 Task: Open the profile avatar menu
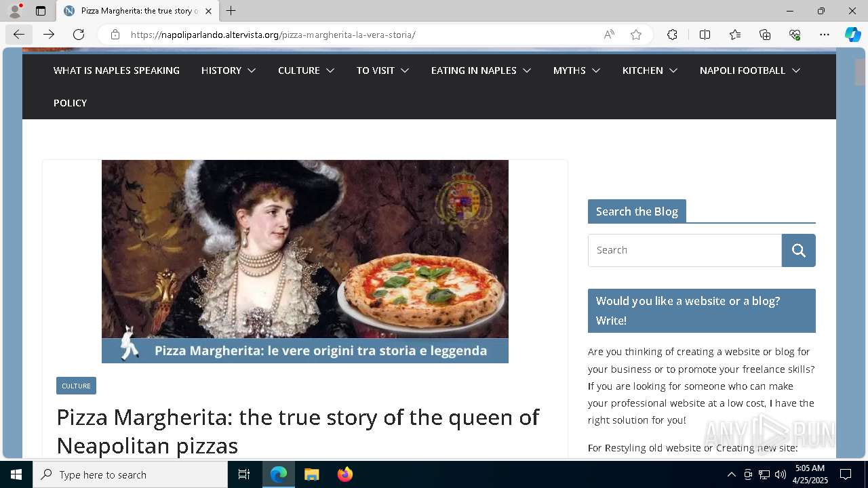(x=15, y=11)
